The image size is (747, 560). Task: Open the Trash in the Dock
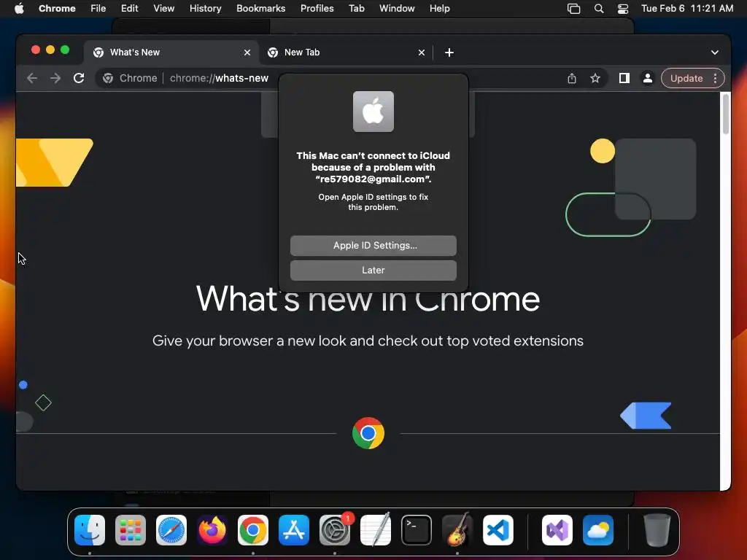click(x=657, y=530)
